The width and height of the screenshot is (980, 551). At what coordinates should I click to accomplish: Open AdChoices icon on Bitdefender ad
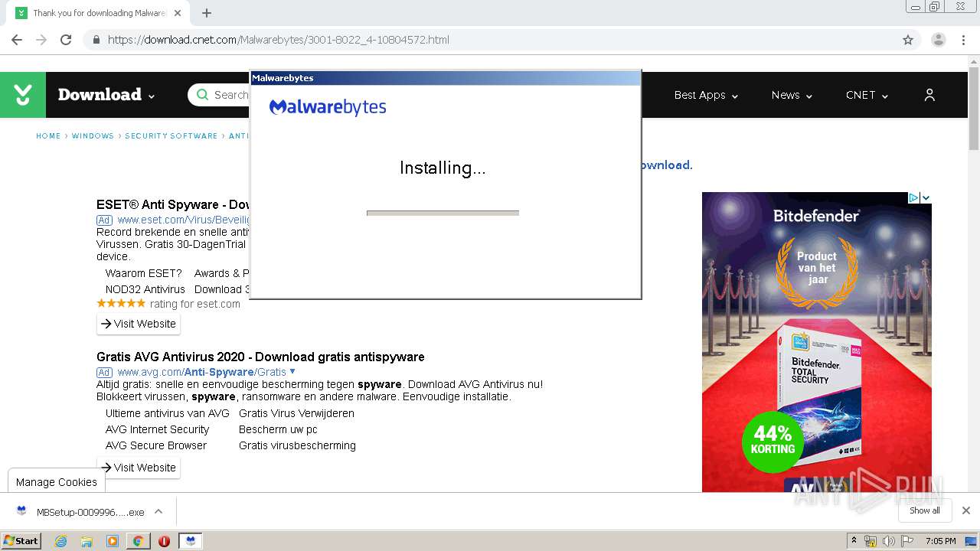coord(913,197)
